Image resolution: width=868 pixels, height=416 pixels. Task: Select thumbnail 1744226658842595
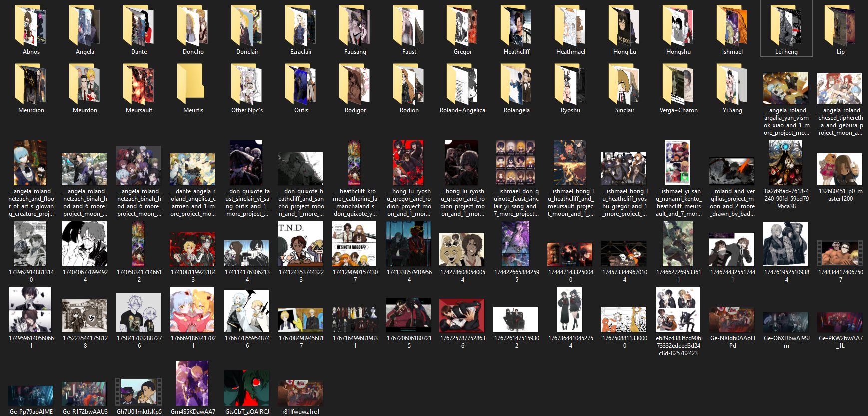tap(516, 244)
